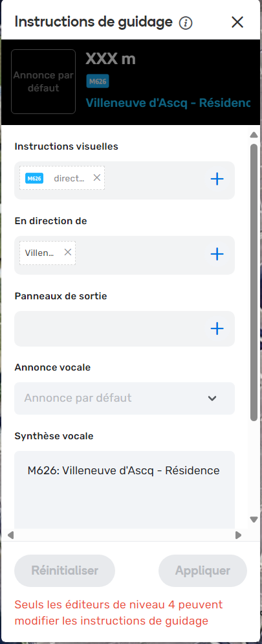Add a Panneaux de sortie exit sign
Image resolution: width=262 pixels, height=644 pixels.
pyautogui.click(x=217, y=328)
